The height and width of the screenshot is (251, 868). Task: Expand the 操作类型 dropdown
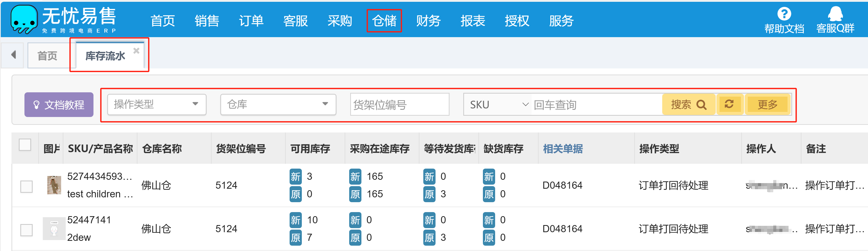[157, 104]
